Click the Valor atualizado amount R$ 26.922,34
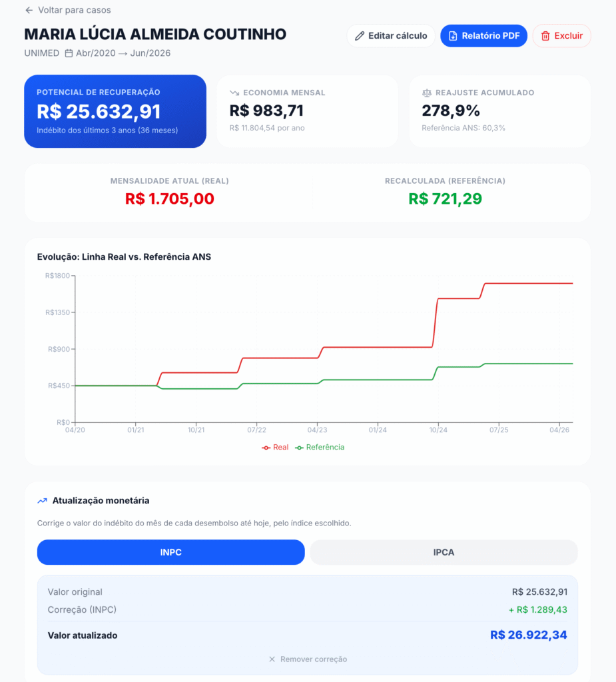The height and width of the screenshot is (682, 616). [529, 635]
